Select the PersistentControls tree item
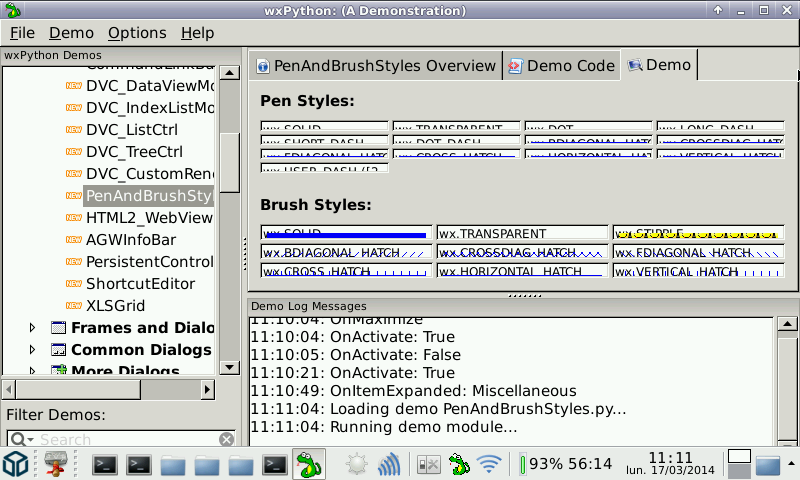The height and width of the screenshot is (480, 800). (149, 261)
